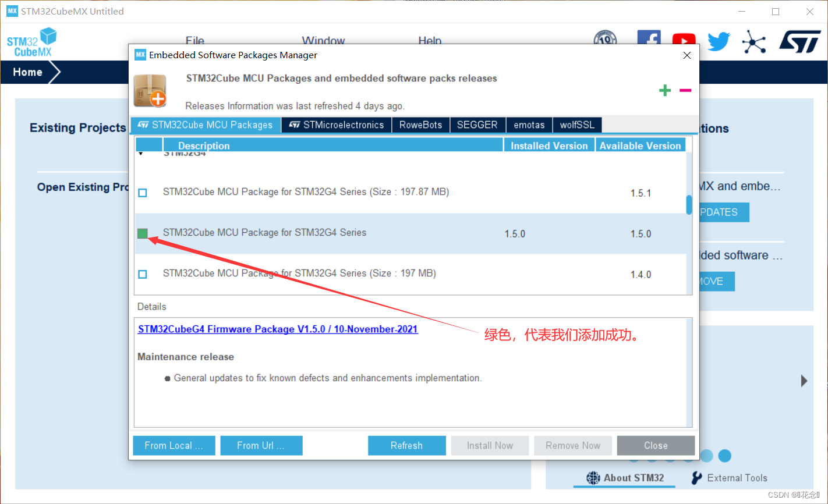Click the Install Now button
The height and width of the screenshot is (504, 828).
490,446
